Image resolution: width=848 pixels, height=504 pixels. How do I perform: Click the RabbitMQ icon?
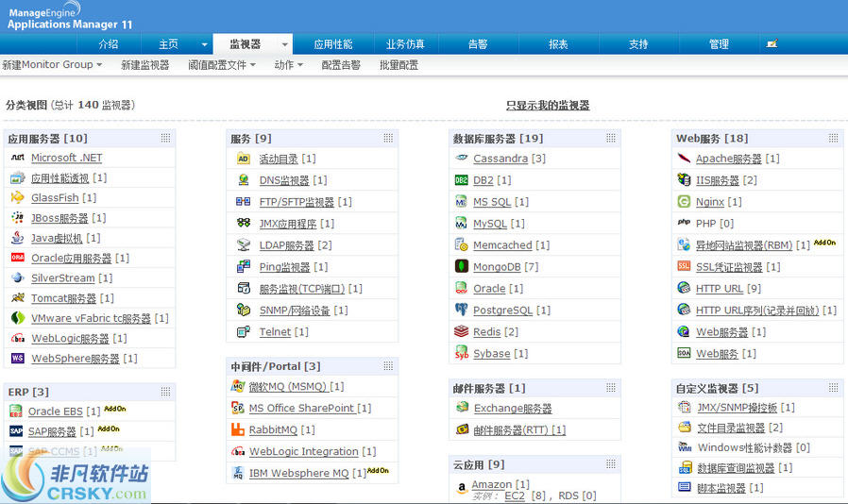pyautogui.click(x=238, y=429)
